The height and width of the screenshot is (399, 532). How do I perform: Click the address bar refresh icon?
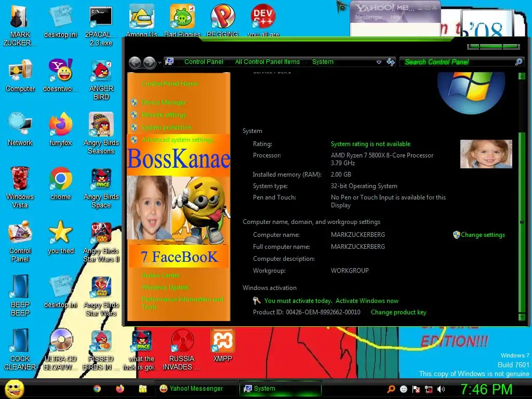coord(391,62)
